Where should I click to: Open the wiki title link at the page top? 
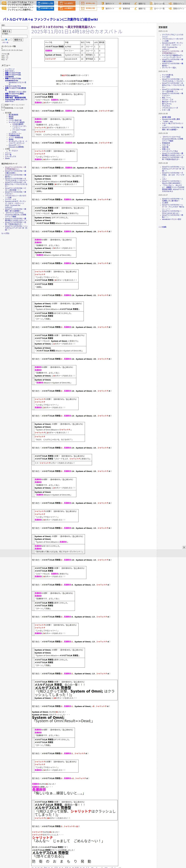(50, 20)
